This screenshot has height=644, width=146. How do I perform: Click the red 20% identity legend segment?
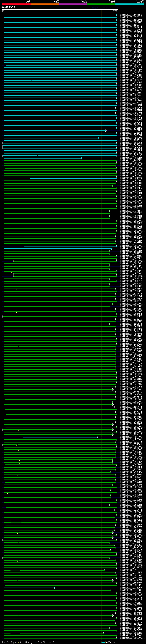(16, 4)
